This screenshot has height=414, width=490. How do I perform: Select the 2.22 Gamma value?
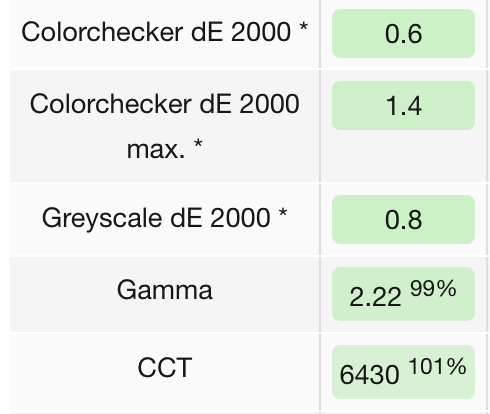point(375,297)
